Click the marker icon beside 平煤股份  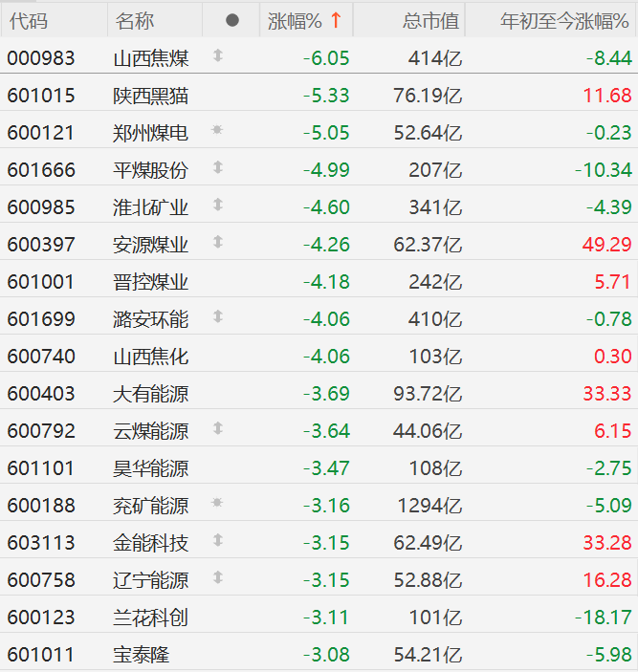pyautogui.click(x=218, y=167)
